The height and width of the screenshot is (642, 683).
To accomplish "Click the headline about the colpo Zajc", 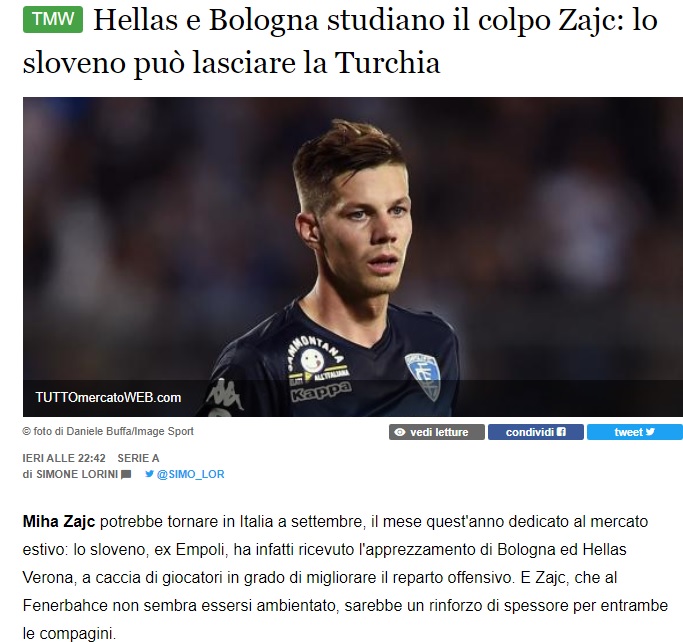I will [x=340, y=41].
